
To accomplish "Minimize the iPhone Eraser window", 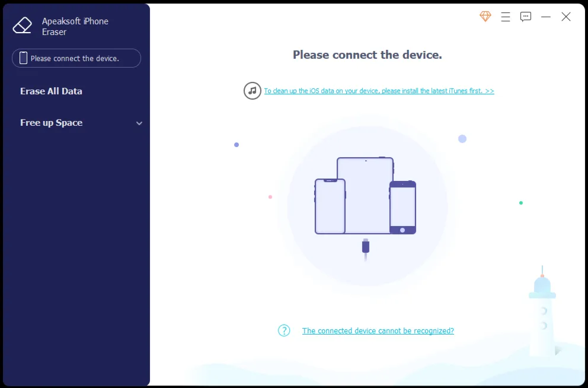I will tap(546, 17).
